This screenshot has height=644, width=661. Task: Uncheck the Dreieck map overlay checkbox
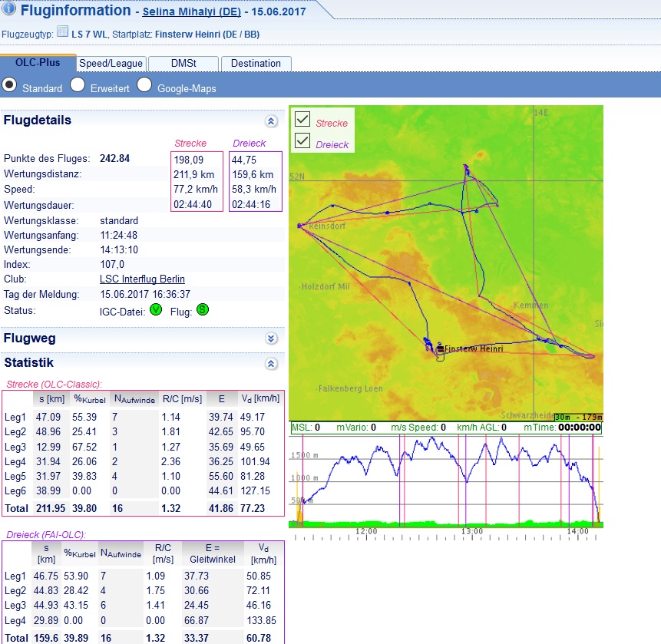tap(302, 140)
